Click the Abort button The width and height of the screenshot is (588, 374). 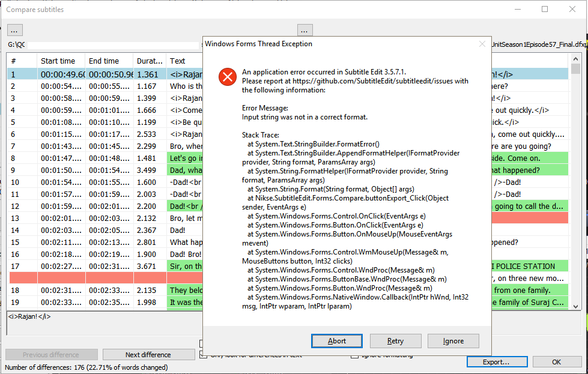click(x=336, y=340)
